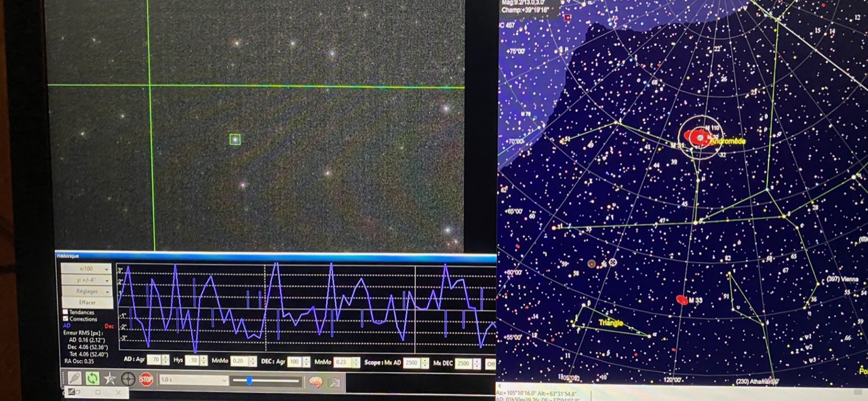
Task: Step the DEC Agr spinner arrows
Action: click(306, 362)
